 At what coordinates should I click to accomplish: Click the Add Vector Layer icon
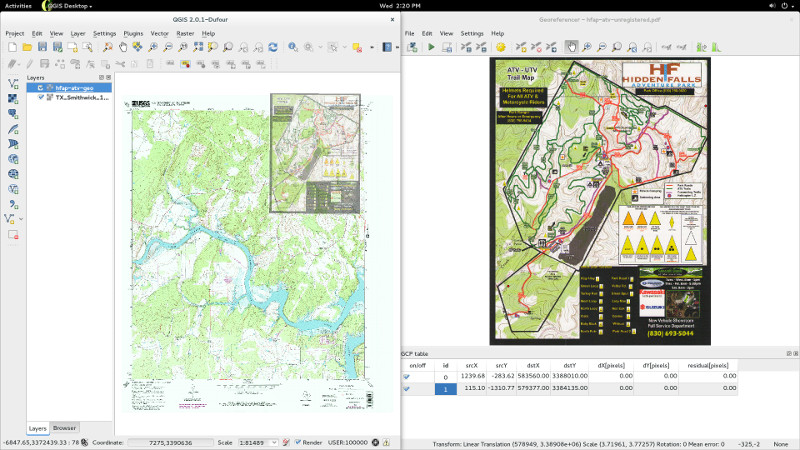(x=13, y=84)
